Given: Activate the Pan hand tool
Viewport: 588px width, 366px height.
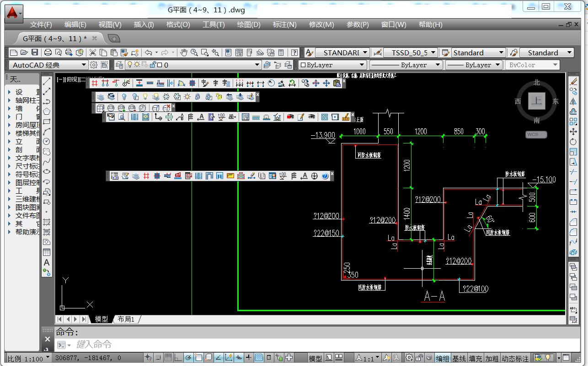Looking at the screenshot, I should click(183, 53).
